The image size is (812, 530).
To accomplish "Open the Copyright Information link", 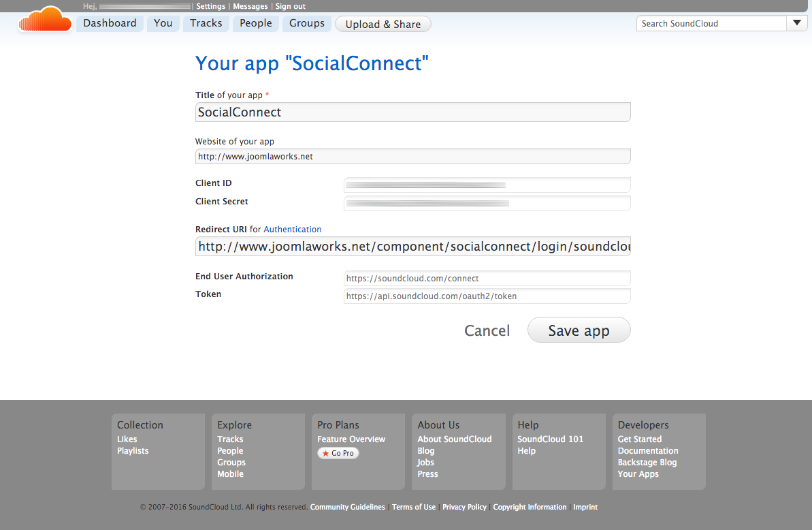I will (530, 507).
